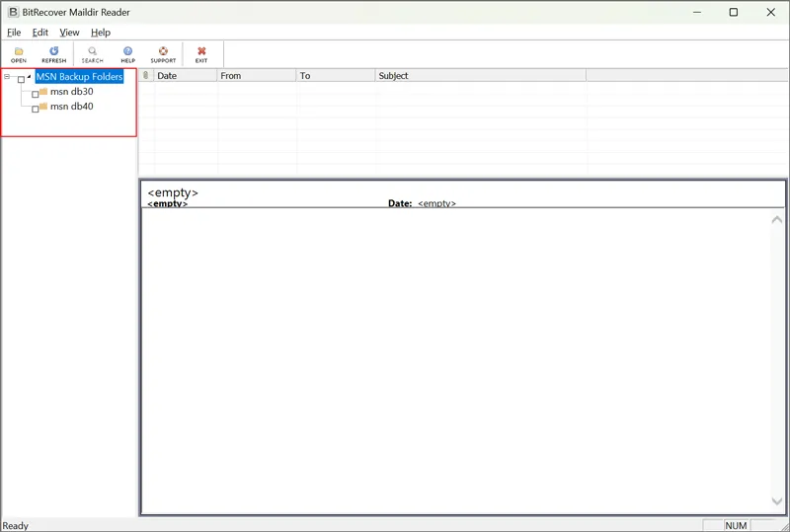
Task: Click the preview pane scroll-down arrow
Action: coord(777,501)
